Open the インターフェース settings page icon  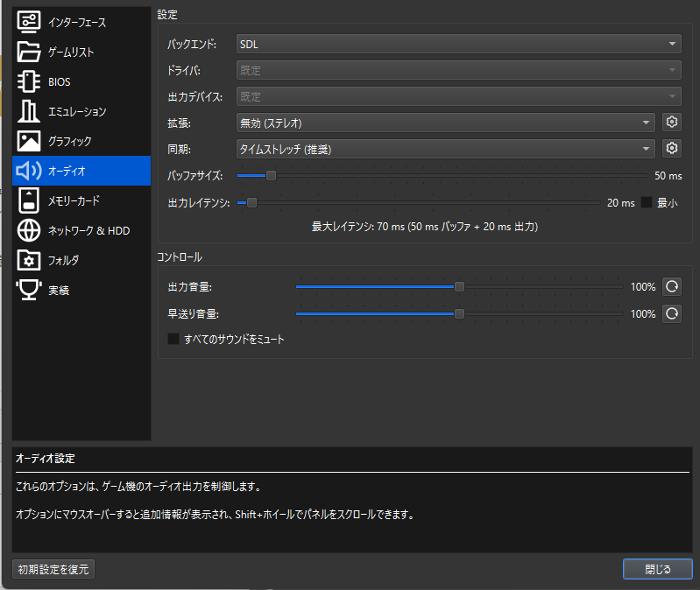click(x=29, y=22)
